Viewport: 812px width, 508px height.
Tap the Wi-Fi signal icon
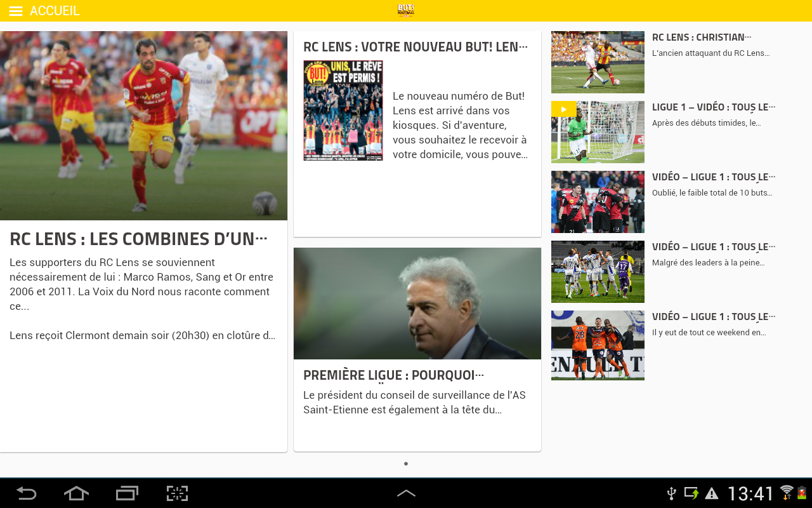[x=787, y=492]
